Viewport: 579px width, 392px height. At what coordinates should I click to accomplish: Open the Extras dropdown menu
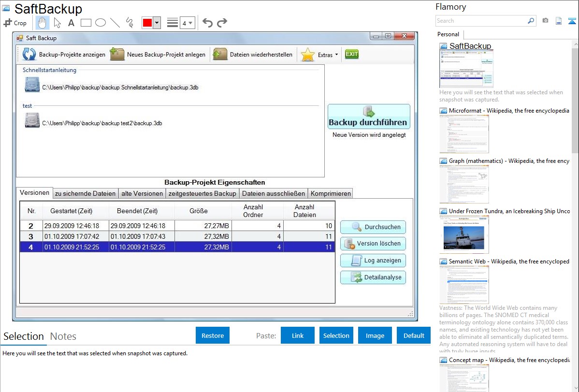[319, 55]
